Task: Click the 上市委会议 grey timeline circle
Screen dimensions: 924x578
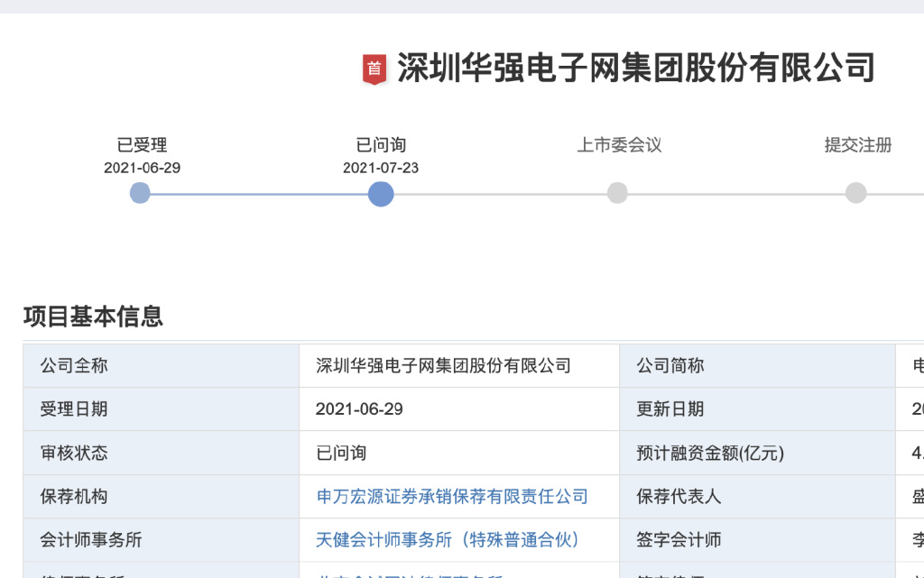Action: 617,193
